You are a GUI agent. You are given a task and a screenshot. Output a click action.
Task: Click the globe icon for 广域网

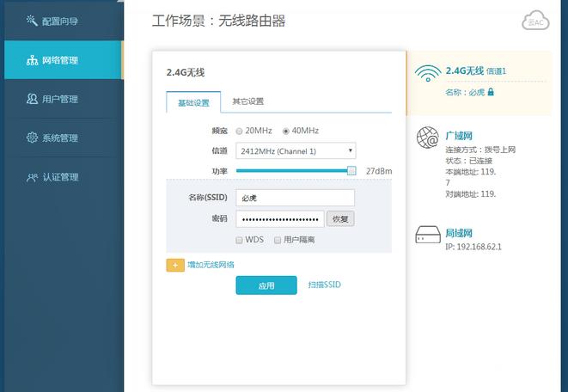point(427,138)
